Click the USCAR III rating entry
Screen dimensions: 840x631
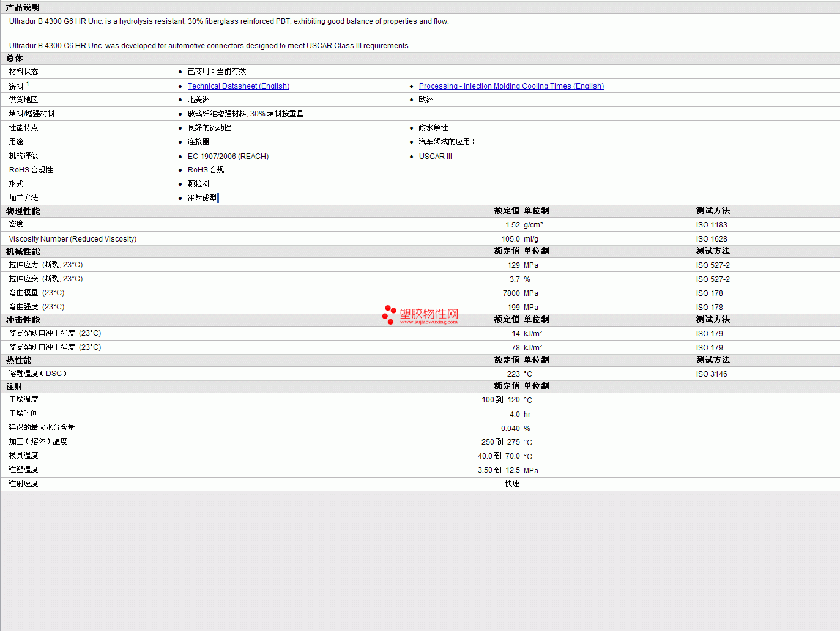(436, 157)
